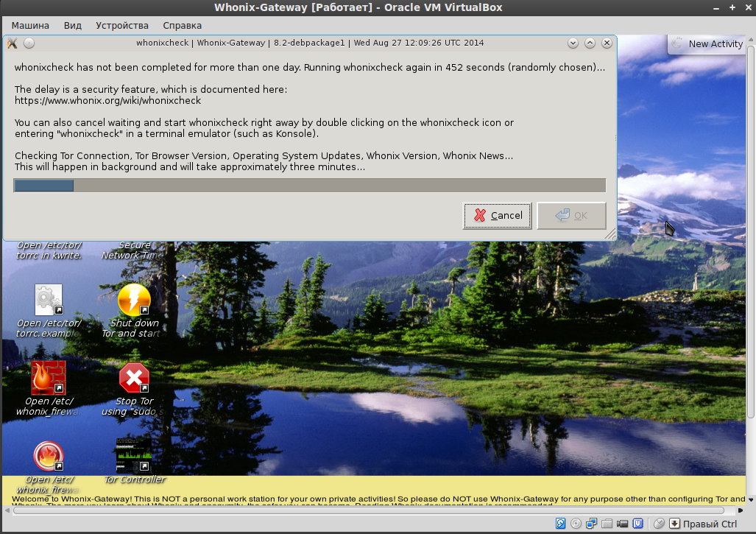Open the whonixcheck window menu icon
Screen dimensions: 756x534
click(x=13, y=43)
